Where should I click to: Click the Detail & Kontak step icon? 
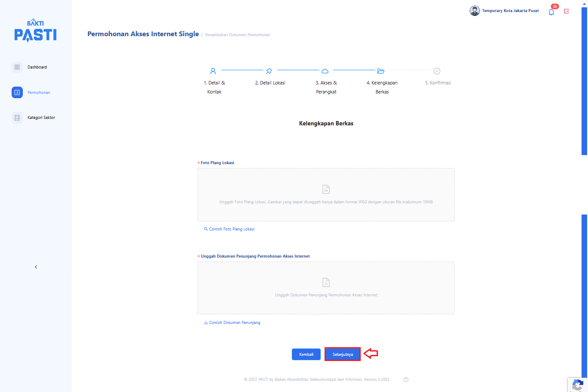(213, 71)
